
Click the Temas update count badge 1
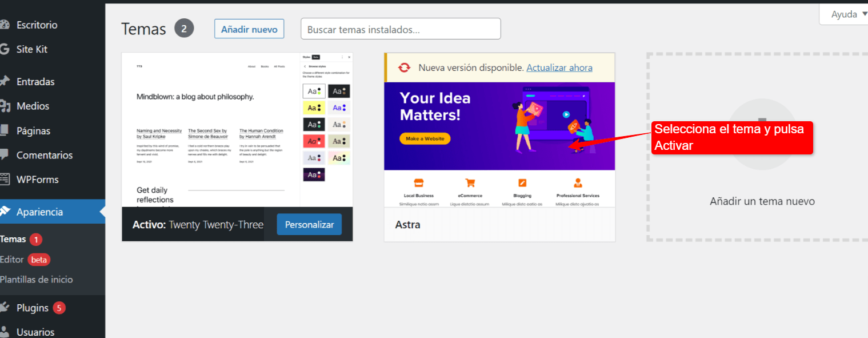[x=36, y=240]
